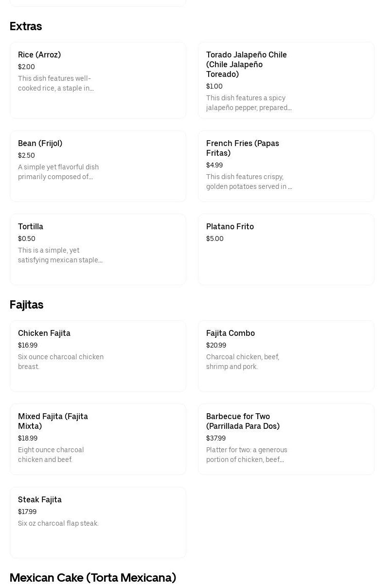Select the Chicken Fajita dish
The width and height of the screenshot is (391, 588).
(x=98, y=356)
